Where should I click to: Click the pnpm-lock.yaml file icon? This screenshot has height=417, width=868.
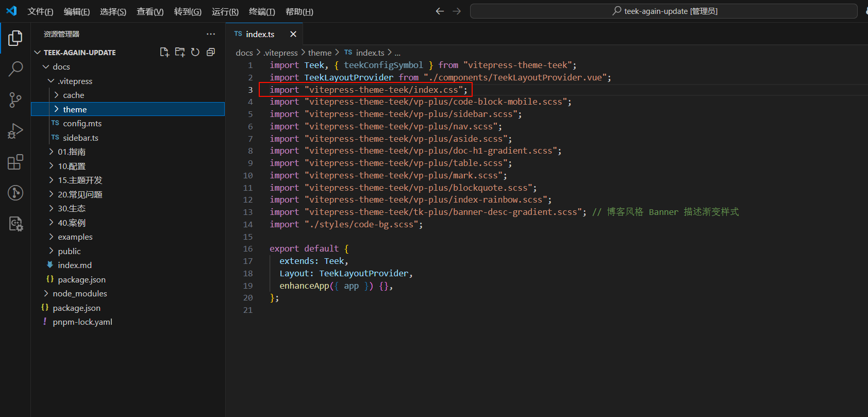coord(45,322)
